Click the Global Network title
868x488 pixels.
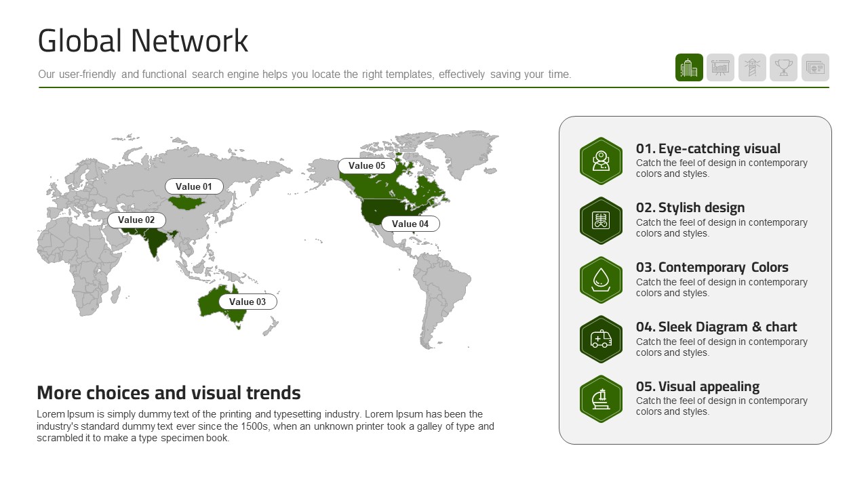tap(143, 41)
